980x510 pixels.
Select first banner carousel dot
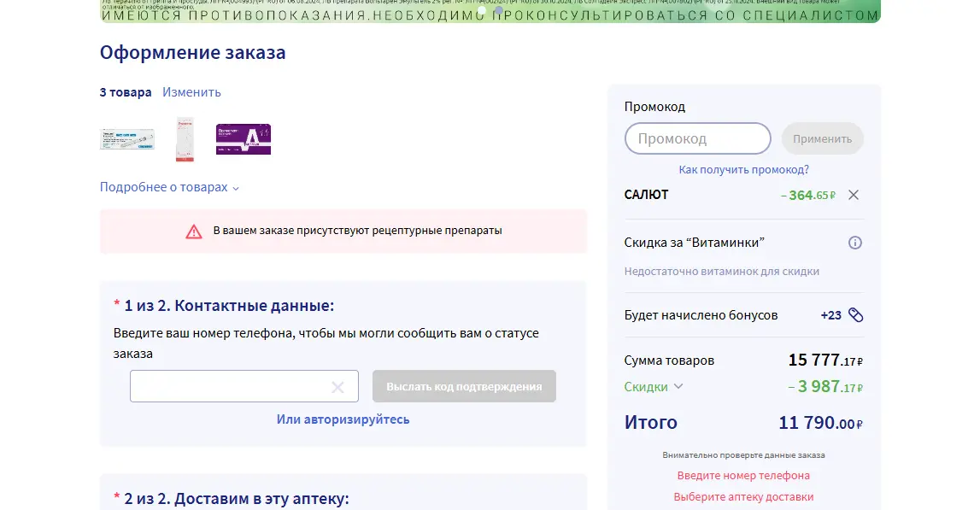pos(481,10)
